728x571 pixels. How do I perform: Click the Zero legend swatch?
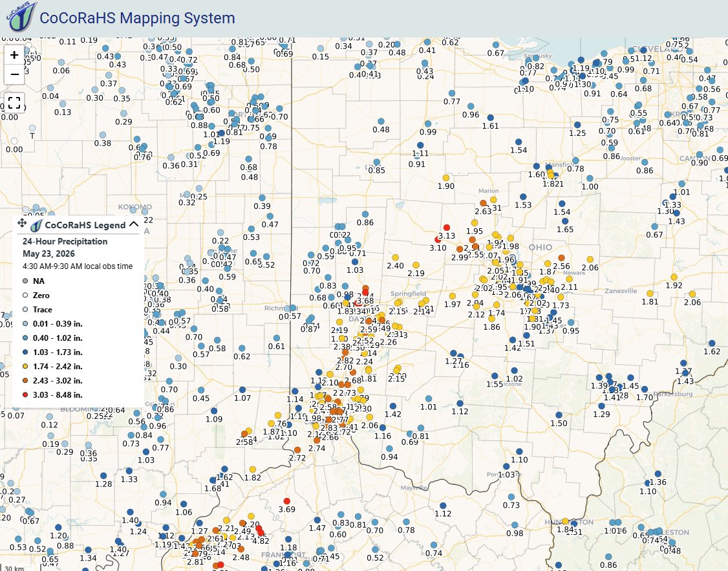[25, 296]
